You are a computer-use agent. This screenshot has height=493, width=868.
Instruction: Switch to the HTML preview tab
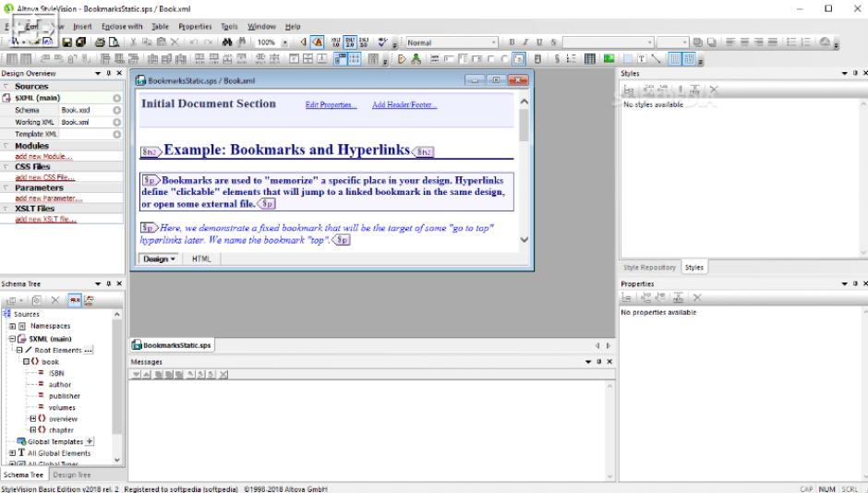201,259
